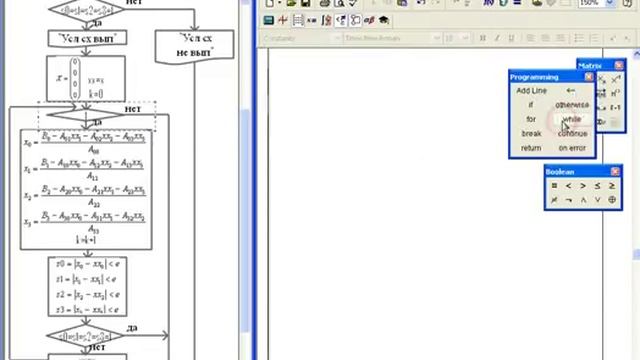This screenshot has width=640, height=360.
Task: Insert the matrix inverse operator from Matrix palette
Action: point(616,79)
